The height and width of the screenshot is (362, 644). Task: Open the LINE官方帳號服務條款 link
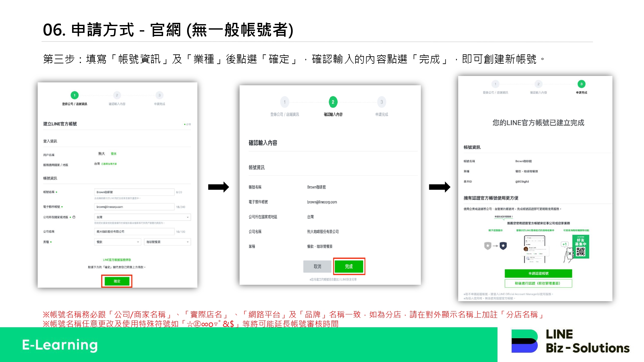(117, 260)
